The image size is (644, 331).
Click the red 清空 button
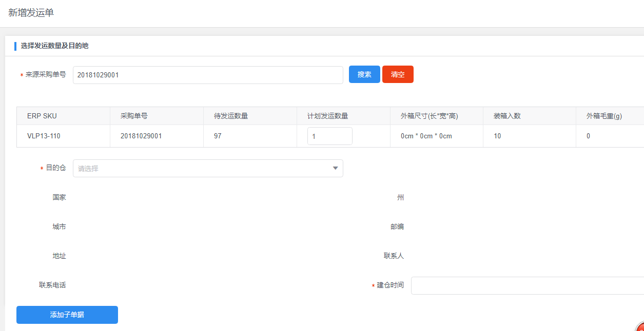click(398, 74)
